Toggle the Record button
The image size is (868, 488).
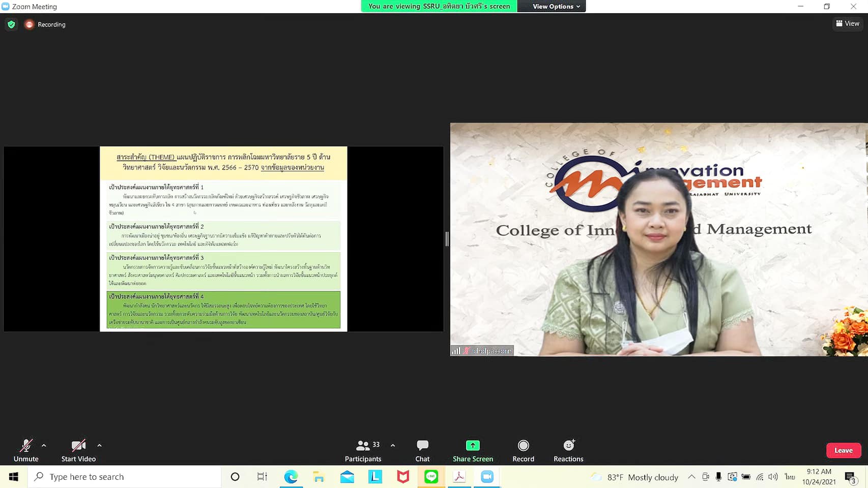[x=523, y=450]
